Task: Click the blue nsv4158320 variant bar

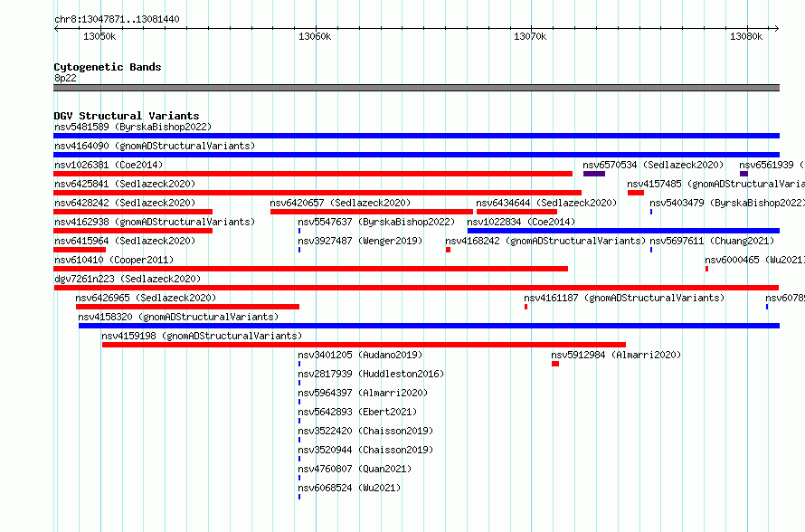Action: click(430, 326)
